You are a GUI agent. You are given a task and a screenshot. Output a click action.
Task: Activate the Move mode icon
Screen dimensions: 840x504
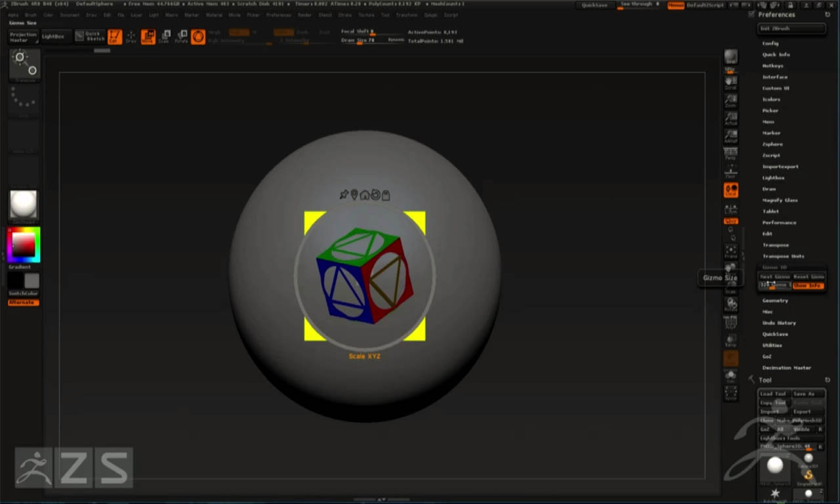pyautogui.click(x=148, y=37)
